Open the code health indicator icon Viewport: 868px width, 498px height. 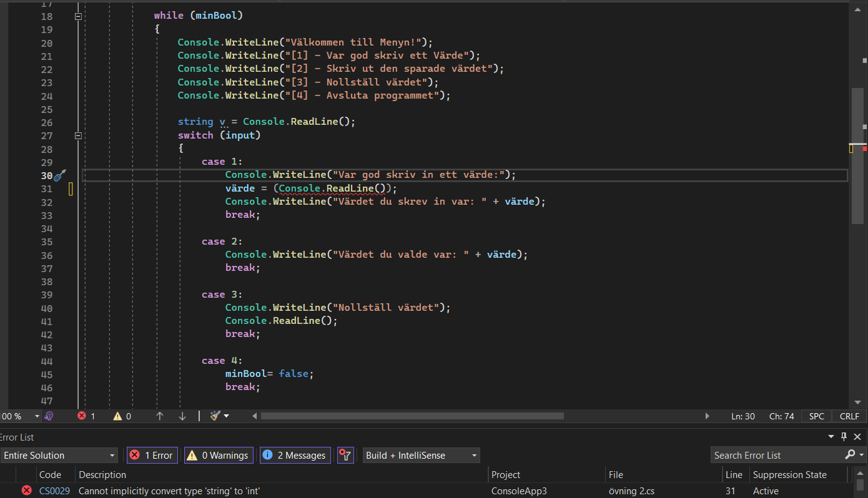(49, 416)
